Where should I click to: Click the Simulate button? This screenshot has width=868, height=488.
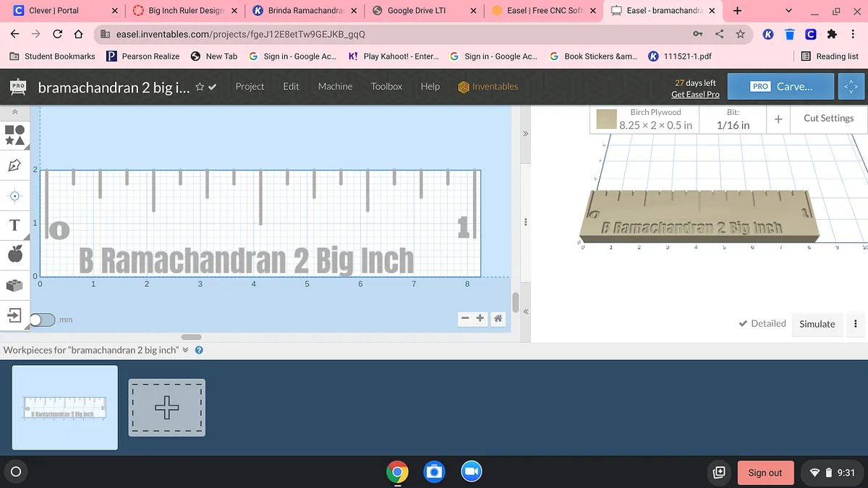817,324
